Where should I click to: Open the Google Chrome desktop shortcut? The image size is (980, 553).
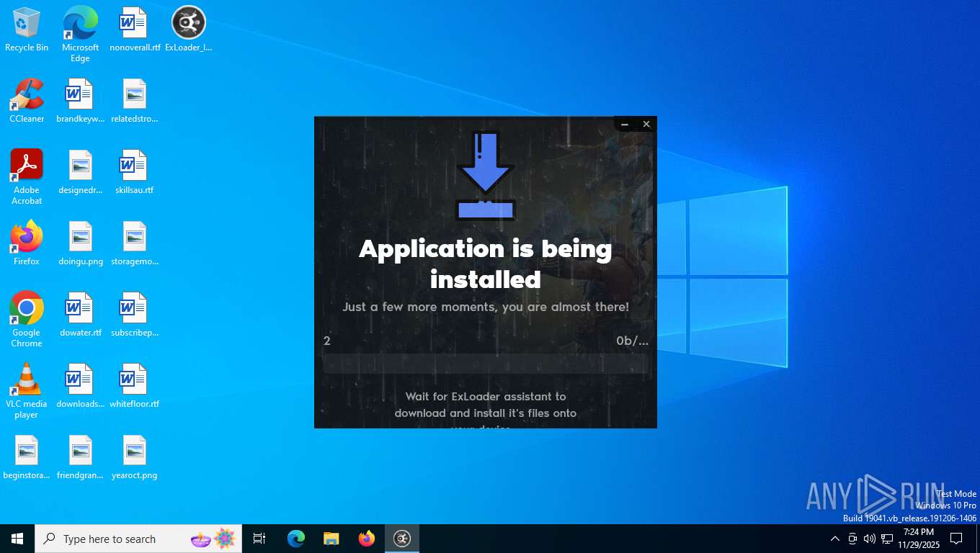coord(27,320)
